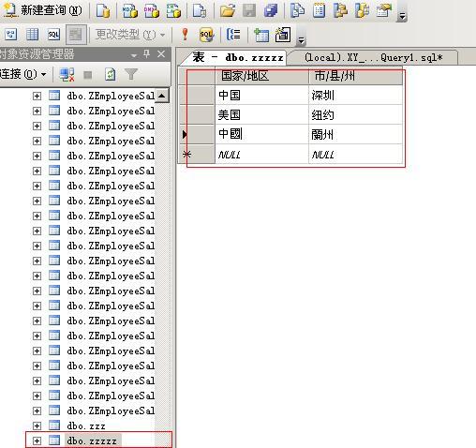
Task: Click the Execute SQL red exclamation icon
Action: (185, 35)
